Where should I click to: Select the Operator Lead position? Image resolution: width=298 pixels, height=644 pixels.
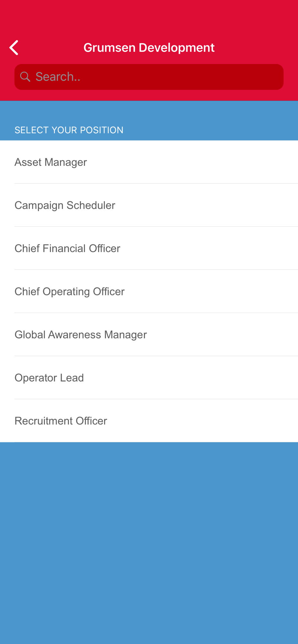[x=149, y=378]
